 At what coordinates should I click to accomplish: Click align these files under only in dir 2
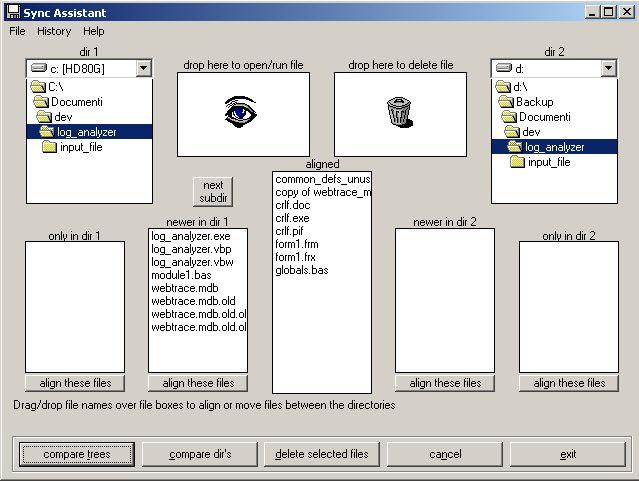click(569, 383)
